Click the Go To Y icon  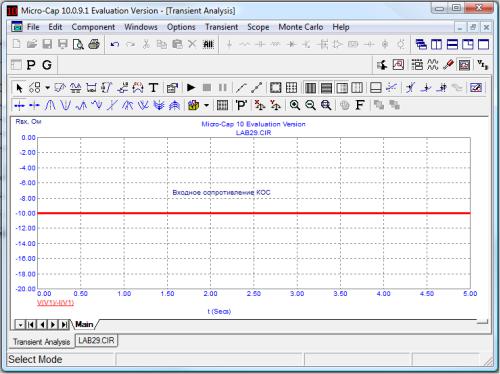point(275,105)
